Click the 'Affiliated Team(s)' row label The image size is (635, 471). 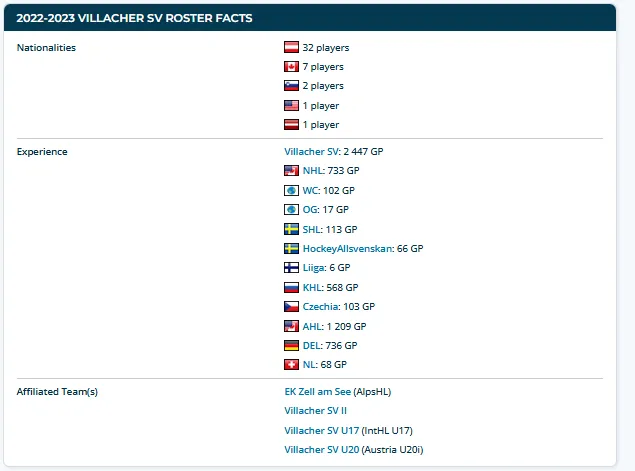tap(57, 392)
